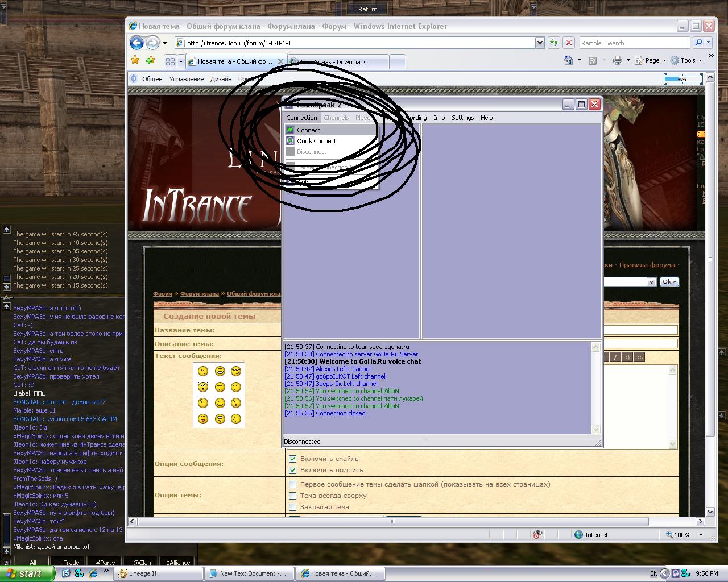728x582 pixels.
Task: Click the IE Forward navigation arrow
Action: click(x=152, y=43)
